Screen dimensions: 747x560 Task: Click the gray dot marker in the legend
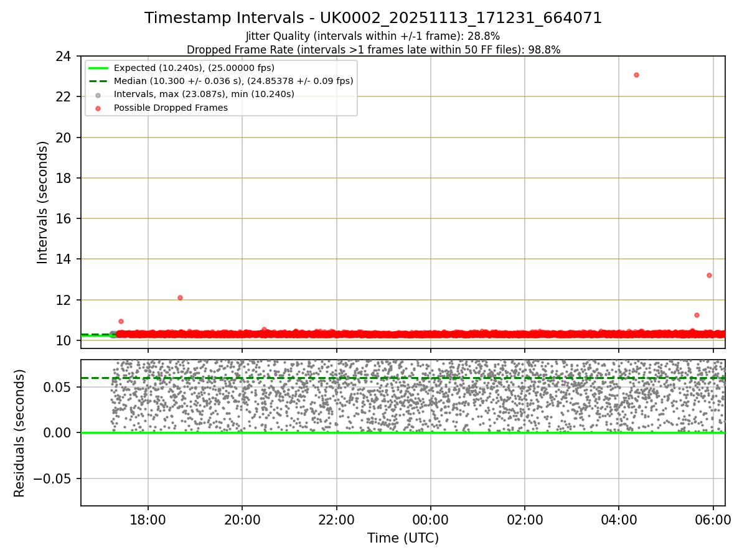(98, 95)
